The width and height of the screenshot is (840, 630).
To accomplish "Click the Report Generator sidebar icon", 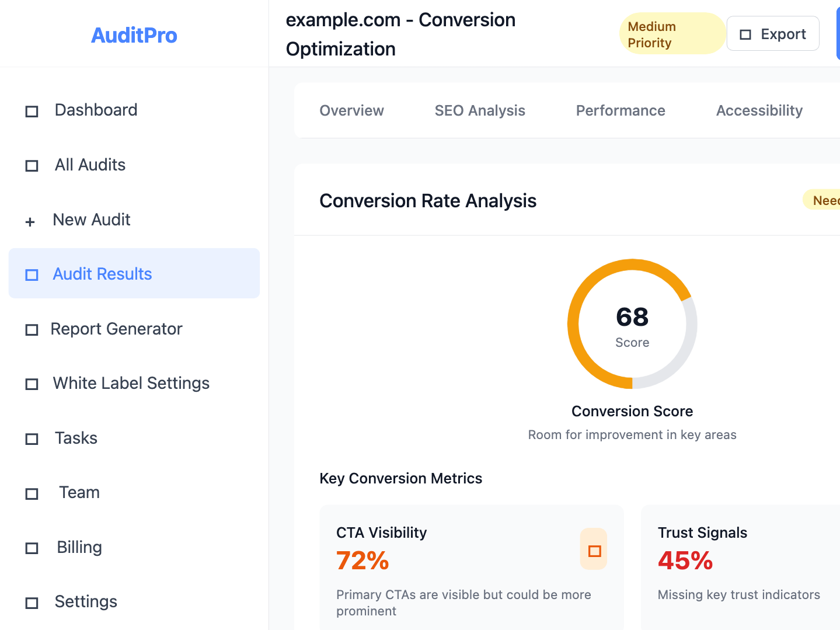I will click(x=32, y=330).
